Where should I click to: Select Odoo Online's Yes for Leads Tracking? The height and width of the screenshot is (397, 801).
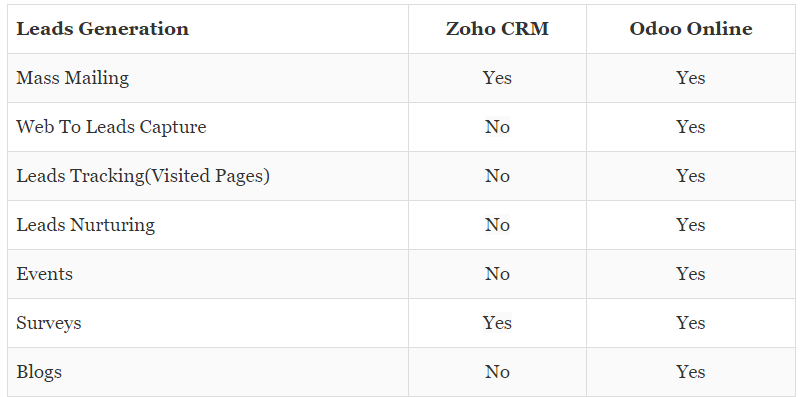coord(691,176)
